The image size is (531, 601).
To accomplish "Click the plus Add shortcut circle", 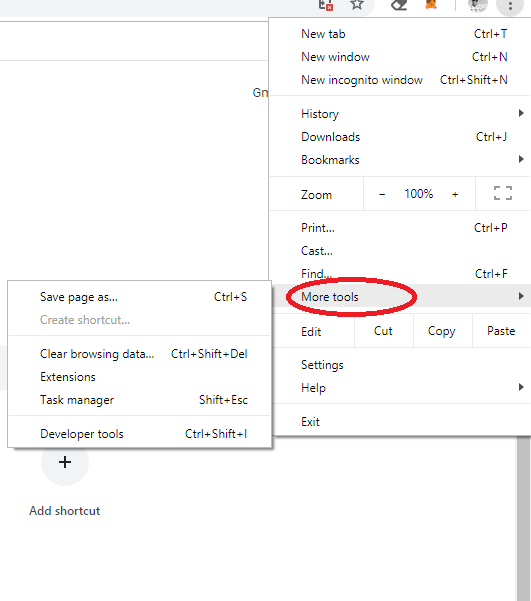I will point(65,462).
